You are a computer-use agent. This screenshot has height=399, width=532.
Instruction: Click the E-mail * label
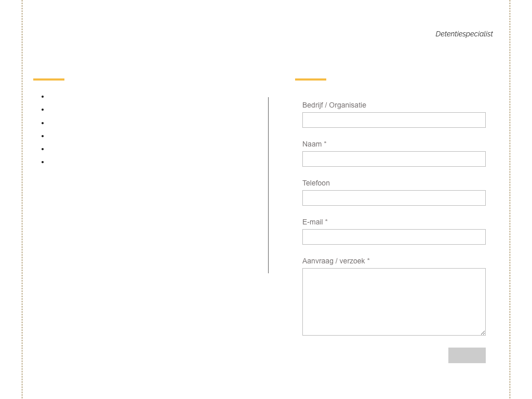pyautogui.click(x=315, y=222)
